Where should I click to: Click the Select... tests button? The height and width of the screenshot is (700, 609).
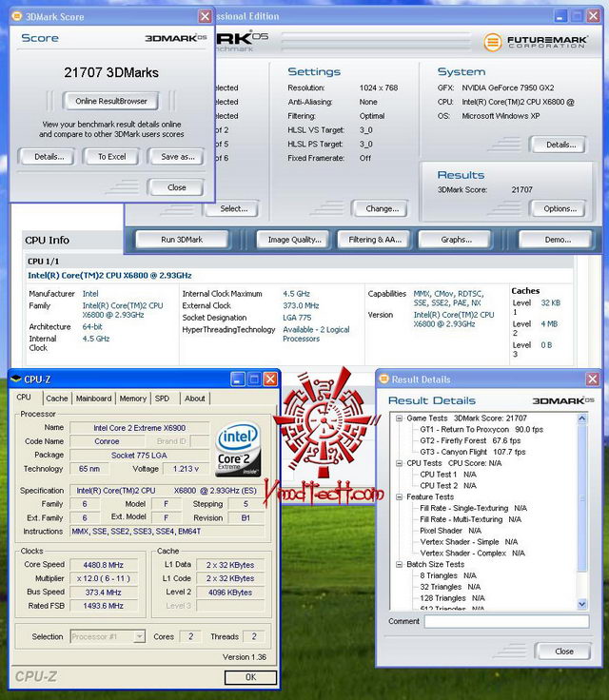tap(231, 208)
